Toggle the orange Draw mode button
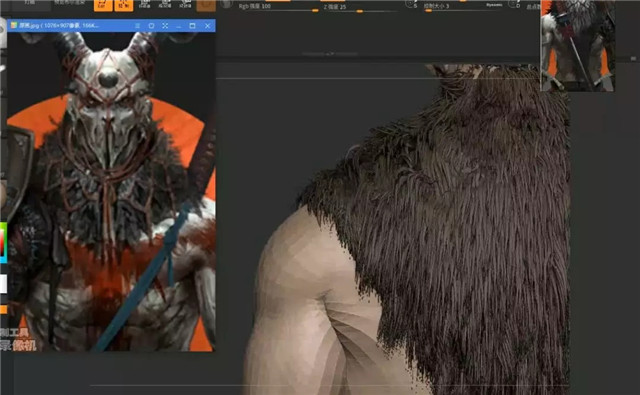 (124, 5)
